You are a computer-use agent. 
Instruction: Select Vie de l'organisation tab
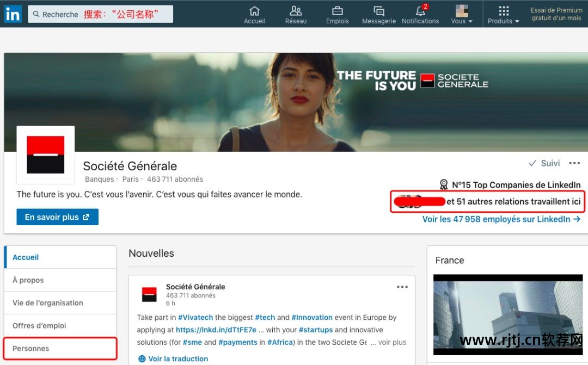(x=60, y=303)
